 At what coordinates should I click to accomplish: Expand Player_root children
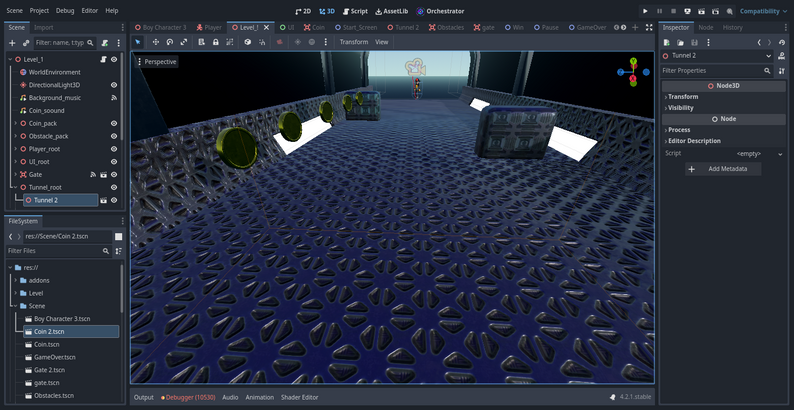coord(16,149)
